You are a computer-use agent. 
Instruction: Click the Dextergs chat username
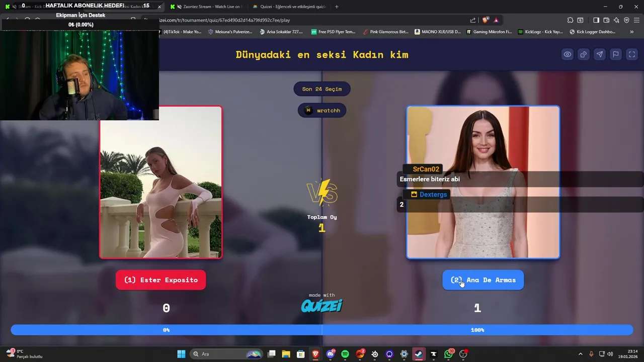[433, 194]
